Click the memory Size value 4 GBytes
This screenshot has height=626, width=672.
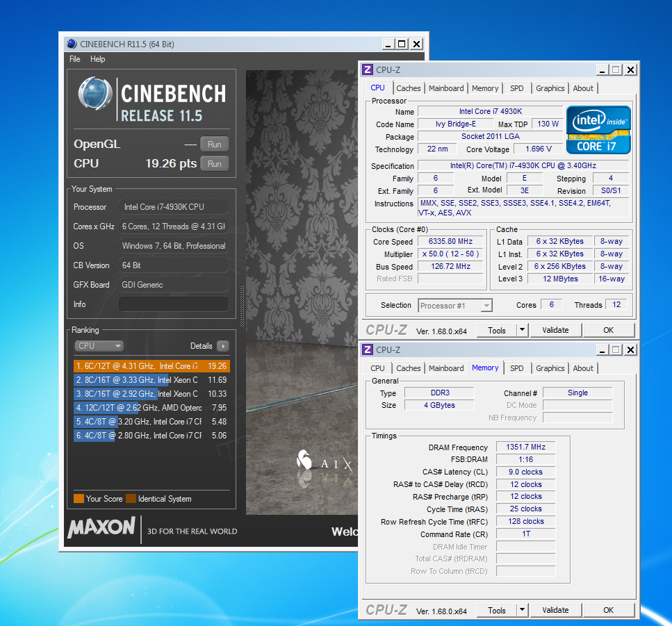pyautogui.click(x=439, y=405)
